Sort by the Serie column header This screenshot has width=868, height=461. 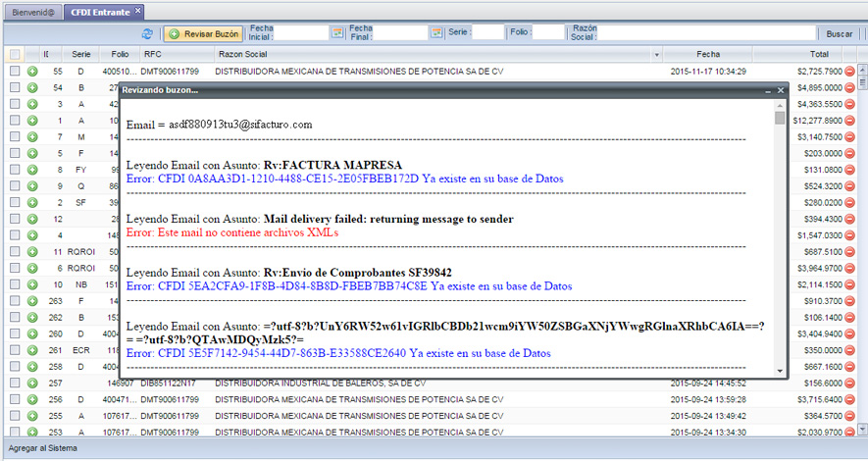[x=80, y=54]
